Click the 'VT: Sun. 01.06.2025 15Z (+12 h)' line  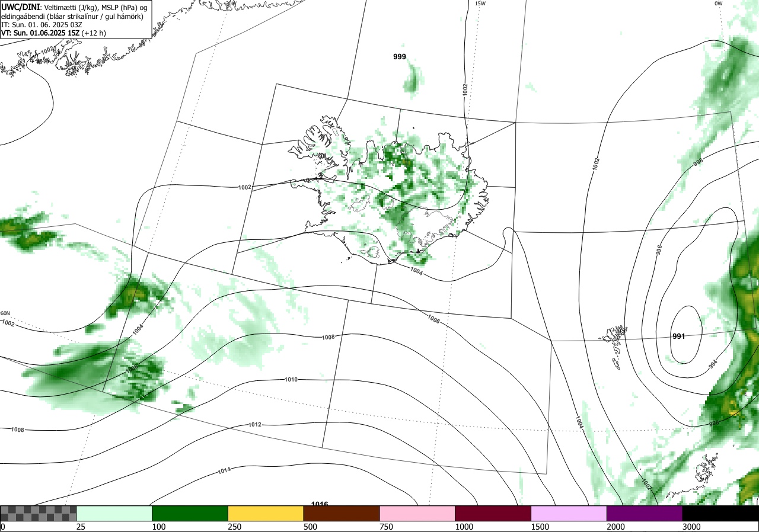point(54,33)
